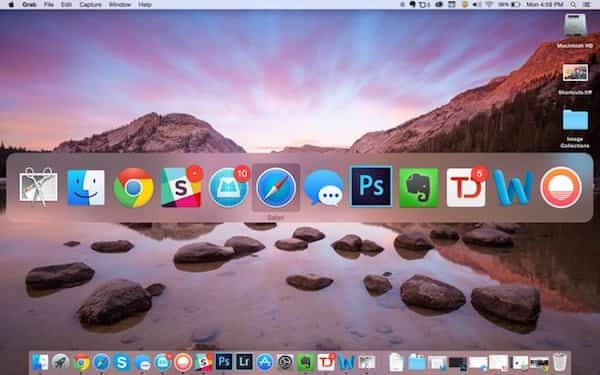
Task: Open the blue folder stack in Dock
Action: tap(416, 362)
